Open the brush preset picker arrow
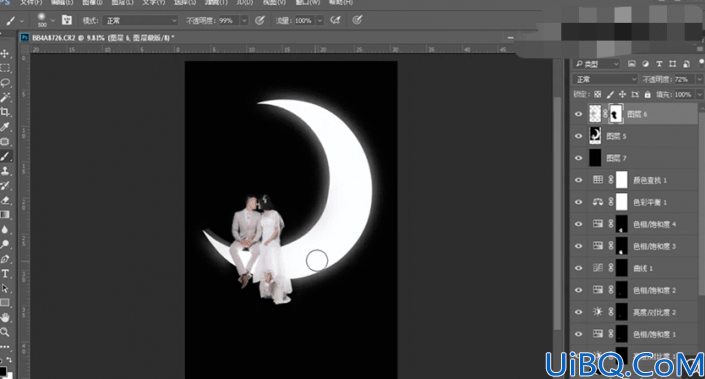This screenshot has width=705, height=379. 53,20
